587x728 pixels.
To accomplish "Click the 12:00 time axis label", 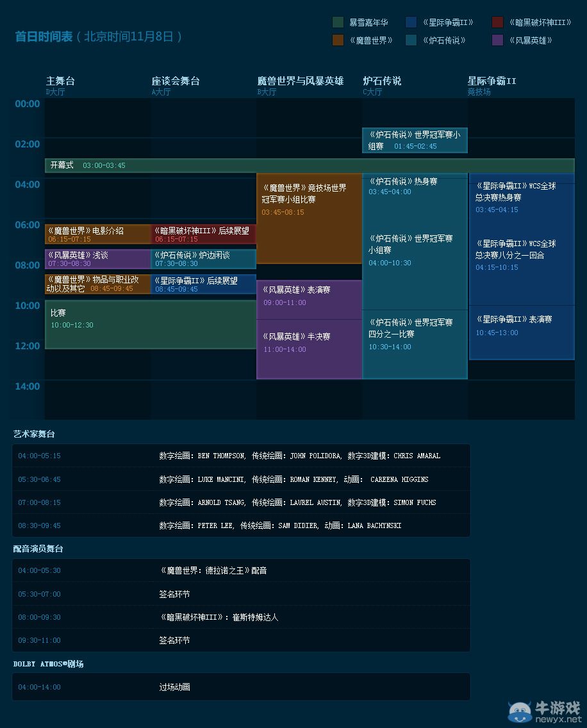I will (x=28, y=346).
